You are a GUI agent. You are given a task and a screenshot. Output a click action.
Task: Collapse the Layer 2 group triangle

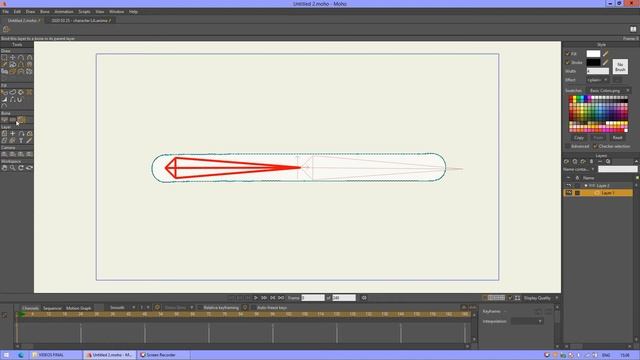[586, 185]
